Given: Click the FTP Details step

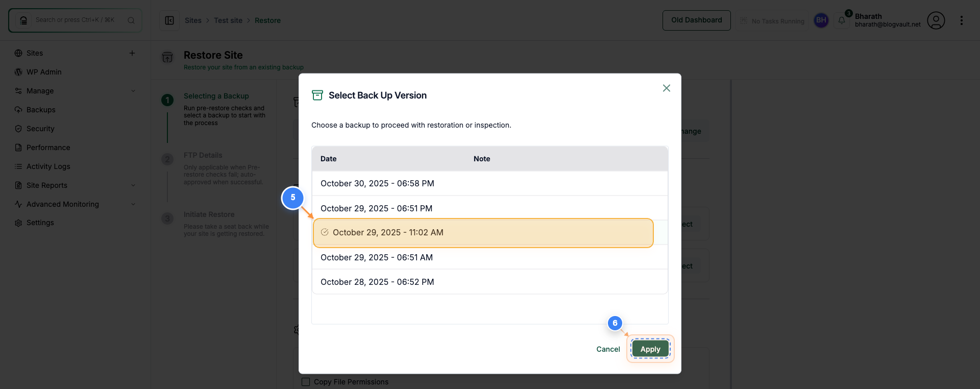Looking at the screenshot, I should (x=203, y=155).
